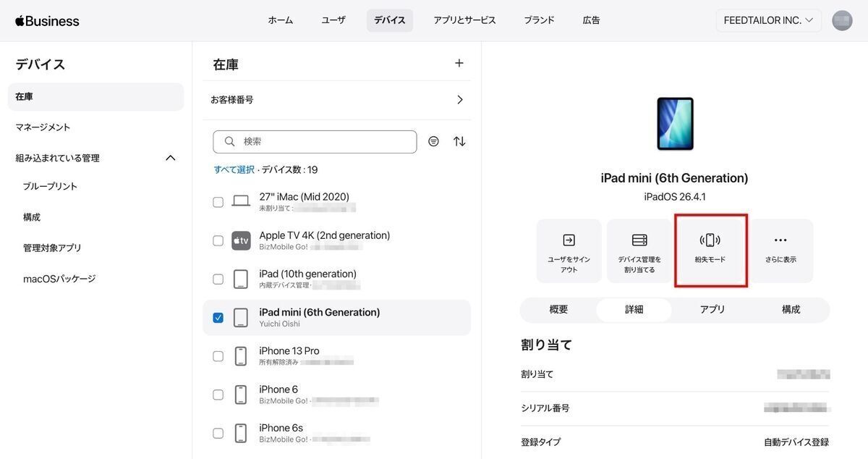Open the FEEDTAILOR INC. organization dropdown
Image resolution: width=868 pixels, height=459 pixels.
(769, 20)
